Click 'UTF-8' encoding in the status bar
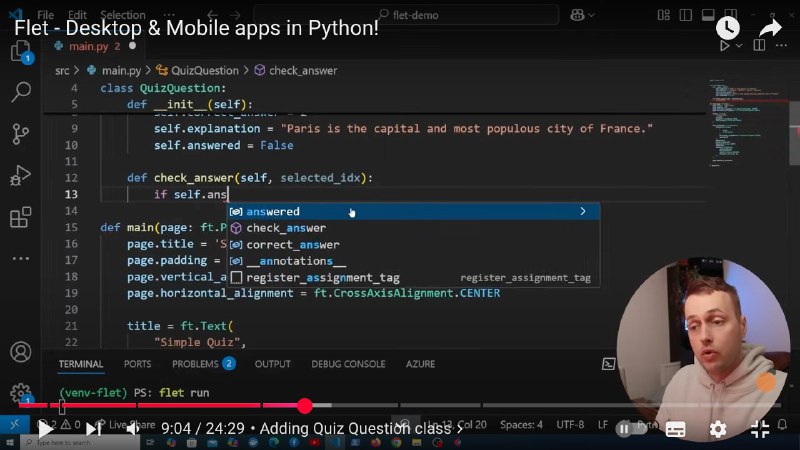This screenshot has width=800, height=450. 570,424
